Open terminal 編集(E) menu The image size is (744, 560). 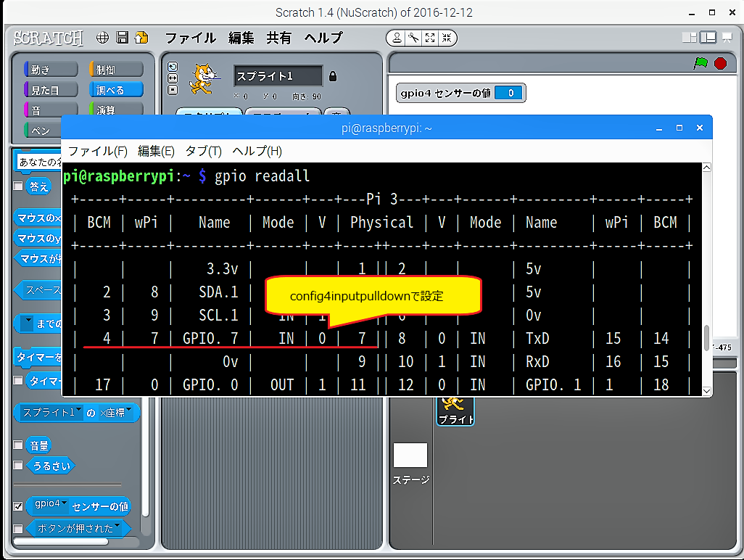(156, 151)
